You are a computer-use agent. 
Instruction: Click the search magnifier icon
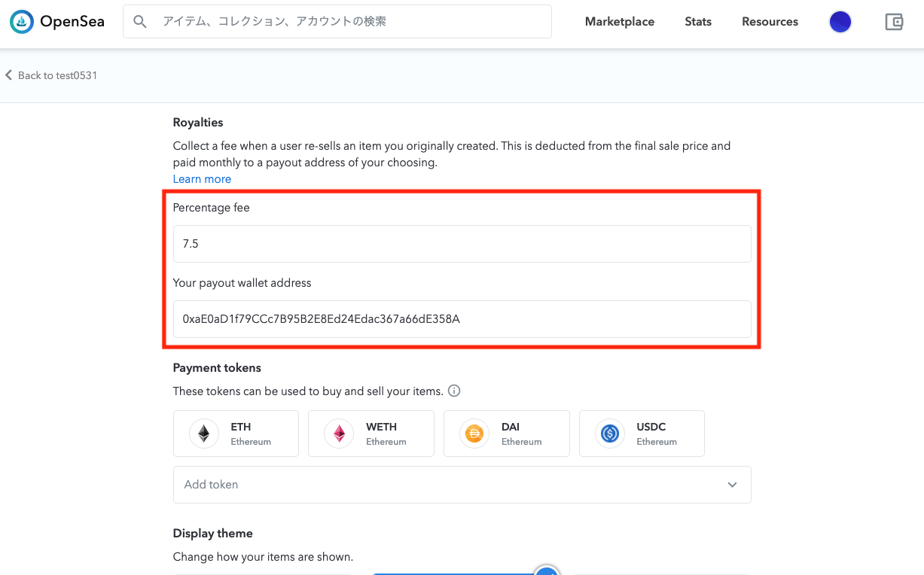pos(140,22)
